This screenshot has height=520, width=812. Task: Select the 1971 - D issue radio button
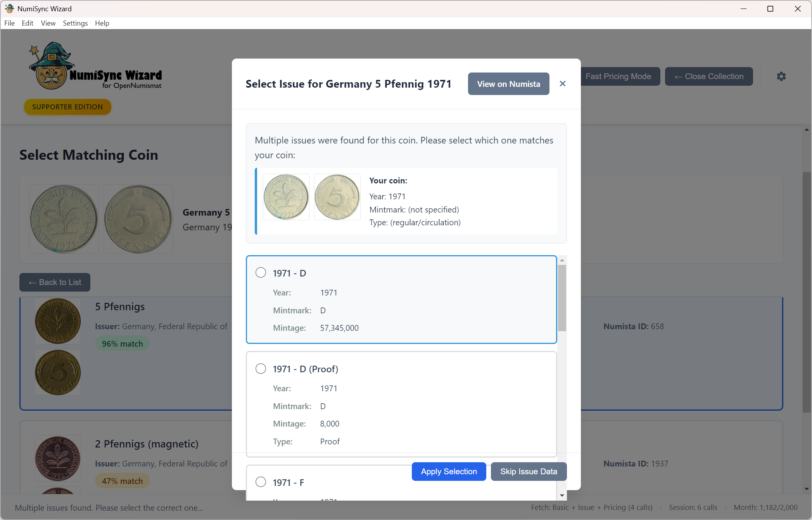(x=261, y=273)
